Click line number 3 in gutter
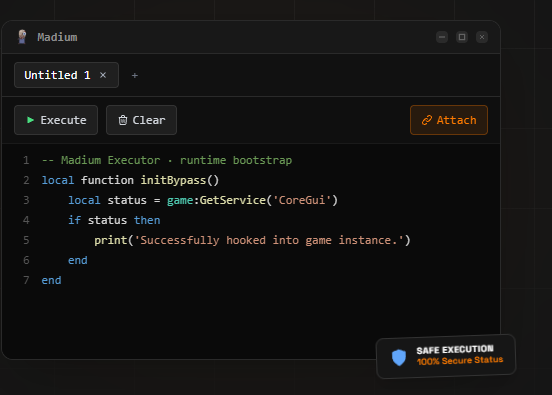This screenshot has height=395, width=552. coord(26,200)
